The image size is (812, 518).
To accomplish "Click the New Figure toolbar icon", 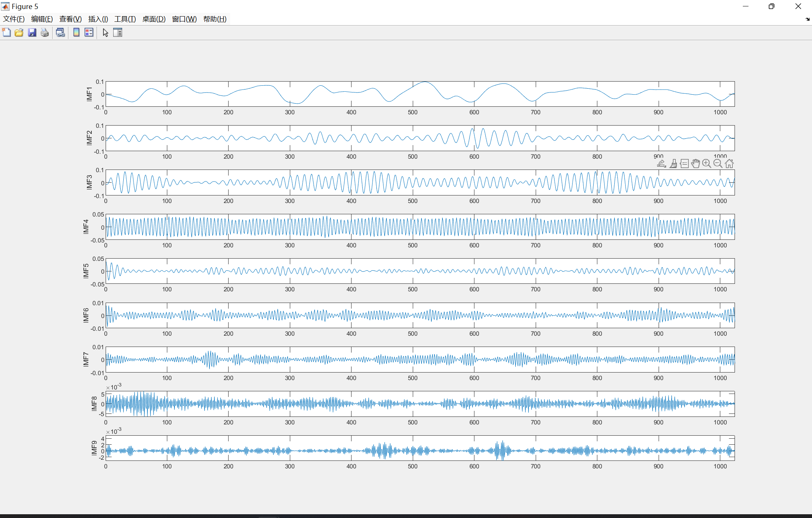I will 6,33.
